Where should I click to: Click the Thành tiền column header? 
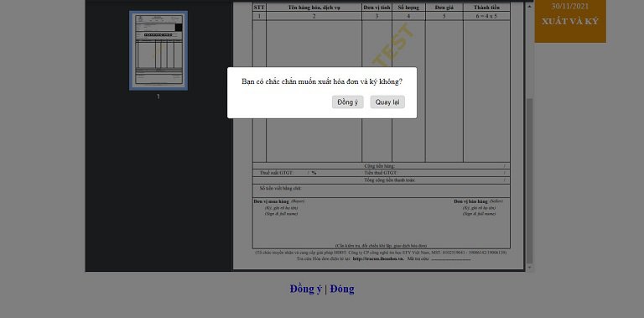coord(486,8)
